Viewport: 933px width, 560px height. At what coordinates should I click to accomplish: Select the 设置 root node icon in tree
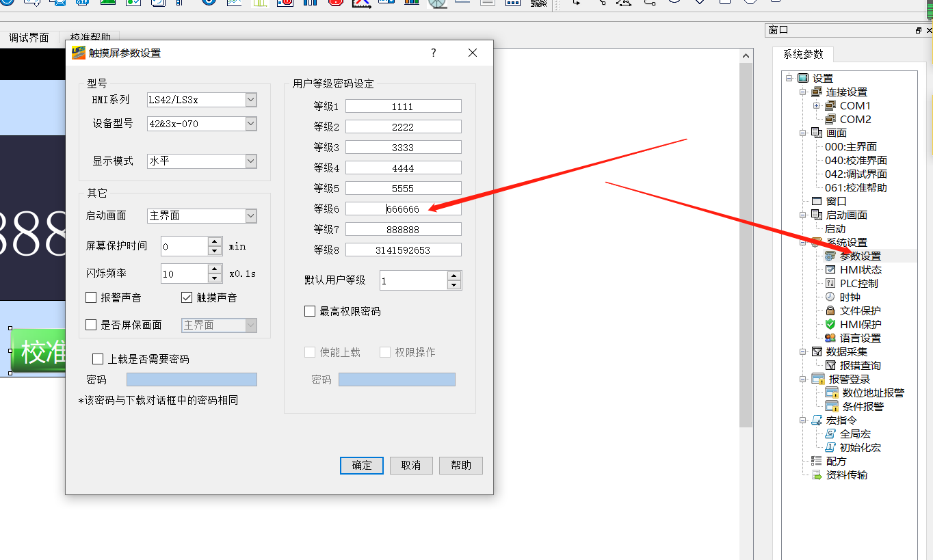(x=803, y=79)
